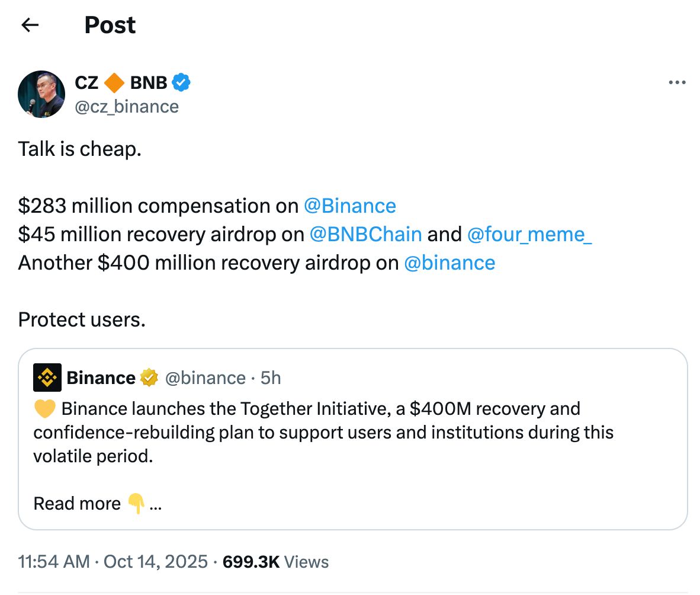Open the three-dot more options menu
700x595 pixels.
coord(676,82)
